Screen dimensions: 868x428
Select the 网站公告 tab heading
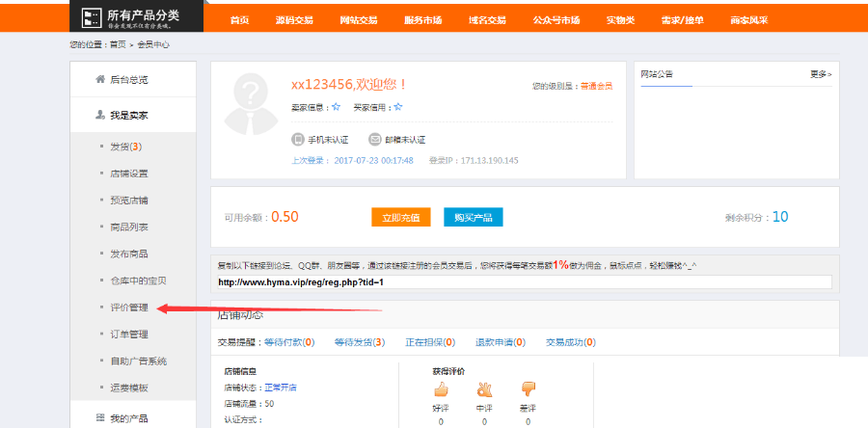(x=657, y=74)
